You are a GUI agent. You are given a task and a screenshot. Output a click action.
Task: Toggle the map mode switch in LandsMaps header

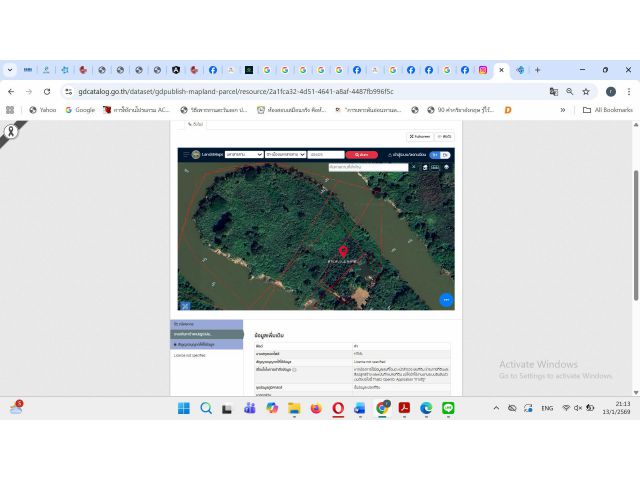441,155
